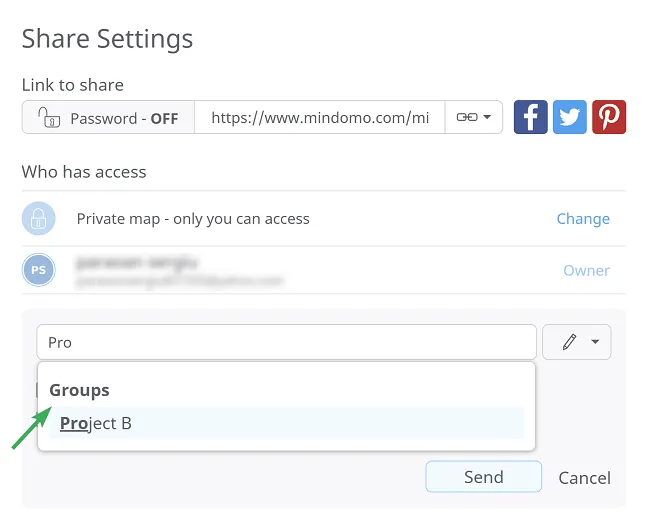Cancel the share invitation
650x531 pixels.
tap(584, 478)
